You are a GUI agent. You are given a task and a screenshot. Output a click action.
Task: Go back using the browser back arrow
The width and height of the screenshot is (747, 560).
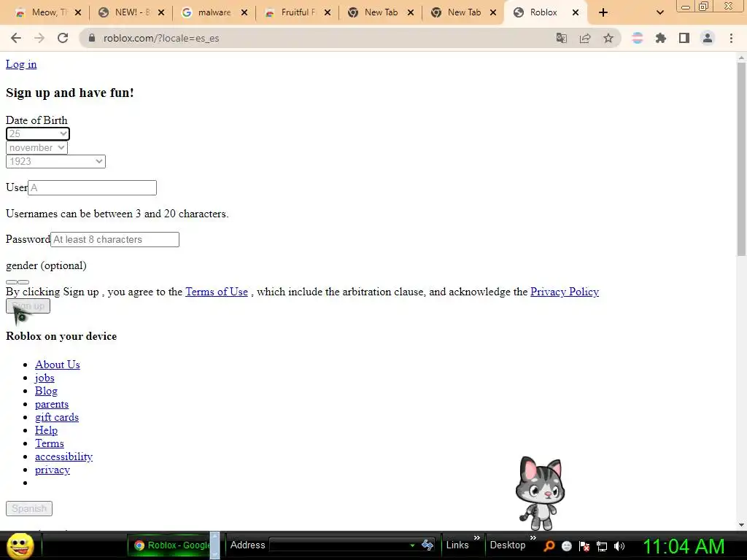[16, 38]
